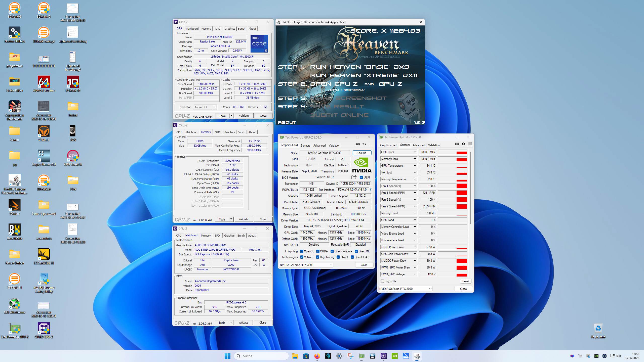This screenshot has height=362, width=644.
Task: Open GPU selector dropdown in GPU-Z Graphics Card window
Action: pyautogui.click(x=306, y=265)
